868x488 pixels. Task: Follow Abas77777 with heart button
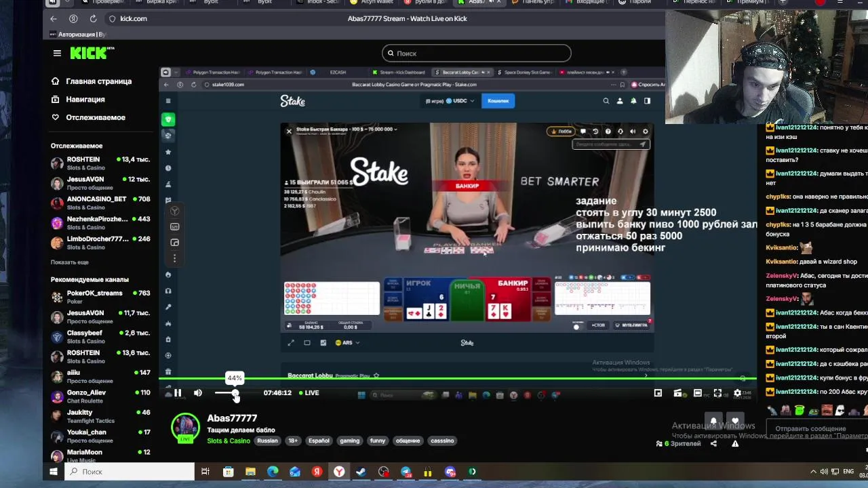coord(735,422)
